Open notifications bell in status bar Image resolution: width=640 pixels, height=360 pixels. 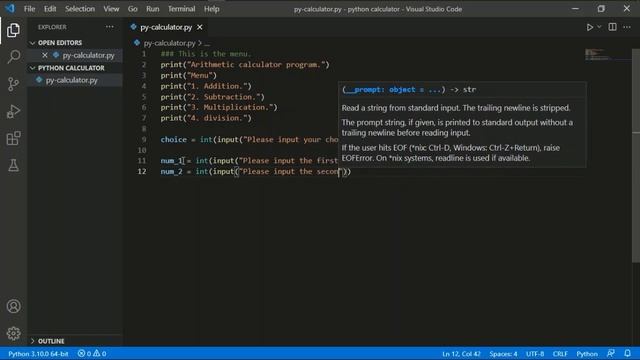click(627, 353)
